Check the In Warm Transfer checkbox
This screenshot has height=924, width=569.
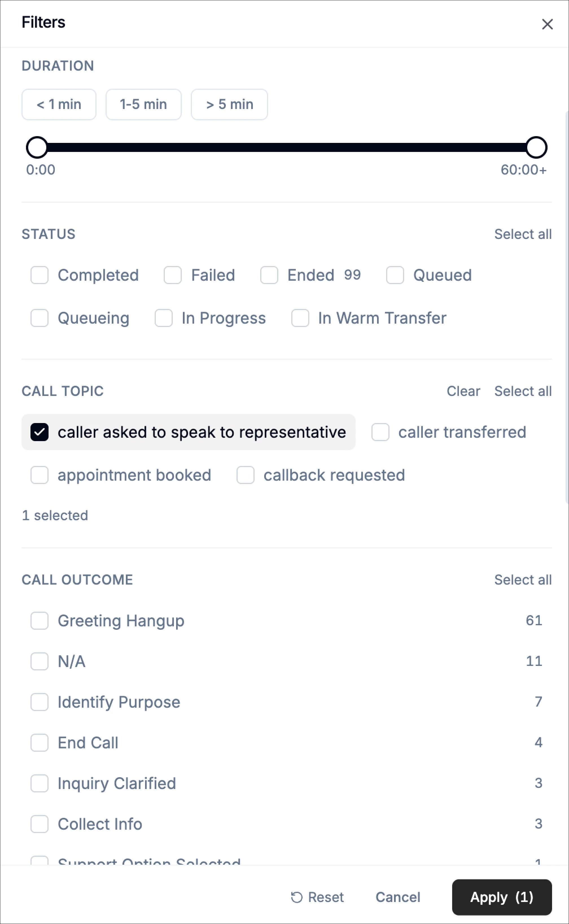click(x=300, y=318)
